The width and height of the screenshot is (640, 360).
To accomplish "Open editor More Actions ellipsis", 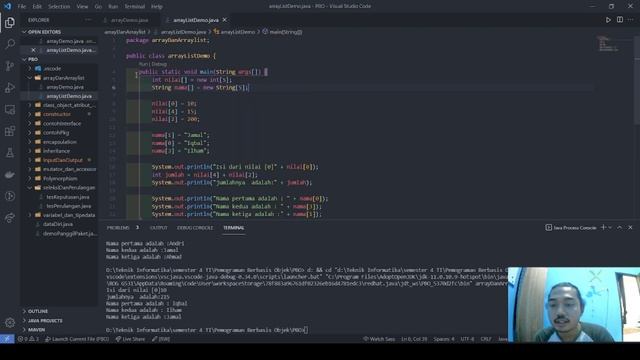I will pyautogui.click(x=631, y=20).
